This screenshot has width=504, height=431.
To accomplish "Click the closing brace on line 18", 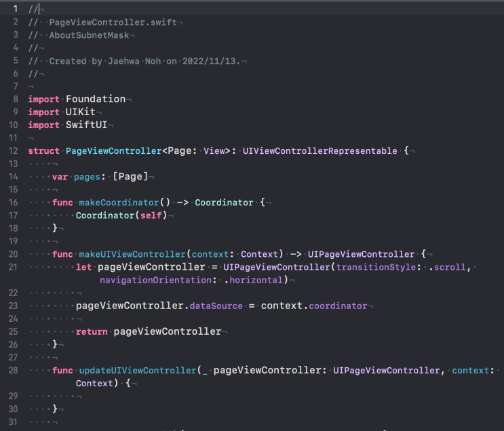I will tap(55, 228).
